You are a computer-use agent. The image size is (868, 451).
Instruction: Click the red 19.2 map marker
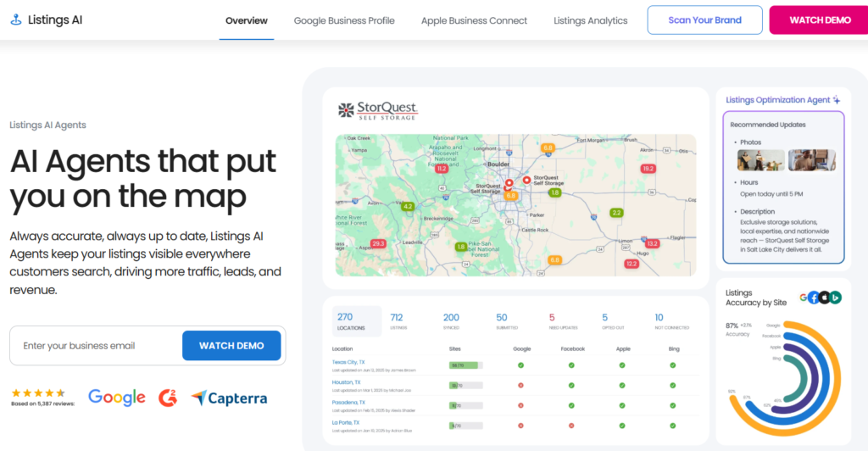(648, 169)
